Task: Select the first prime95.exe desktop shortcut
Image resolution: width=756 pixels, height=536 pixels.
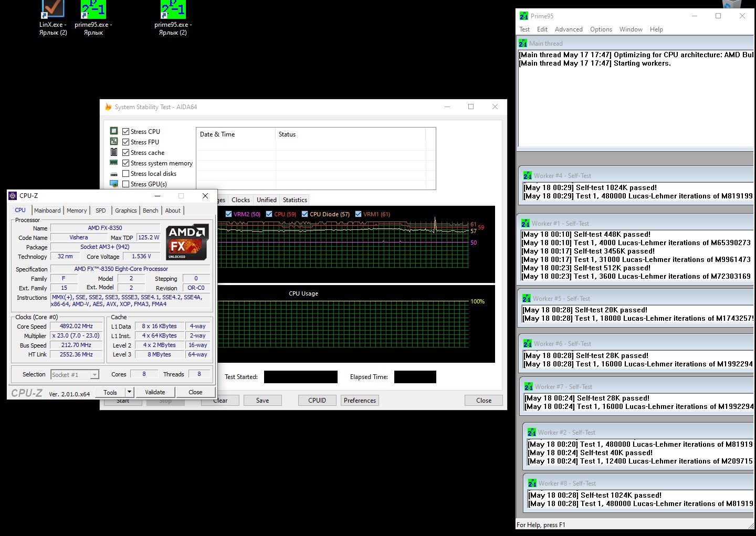Action: click(x=93, y=18)
